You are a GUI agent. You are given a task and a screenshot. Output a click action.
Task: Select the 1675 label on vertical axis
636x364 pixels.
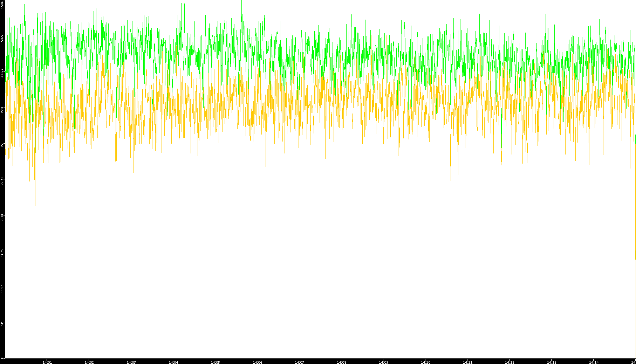click(2, 253)
